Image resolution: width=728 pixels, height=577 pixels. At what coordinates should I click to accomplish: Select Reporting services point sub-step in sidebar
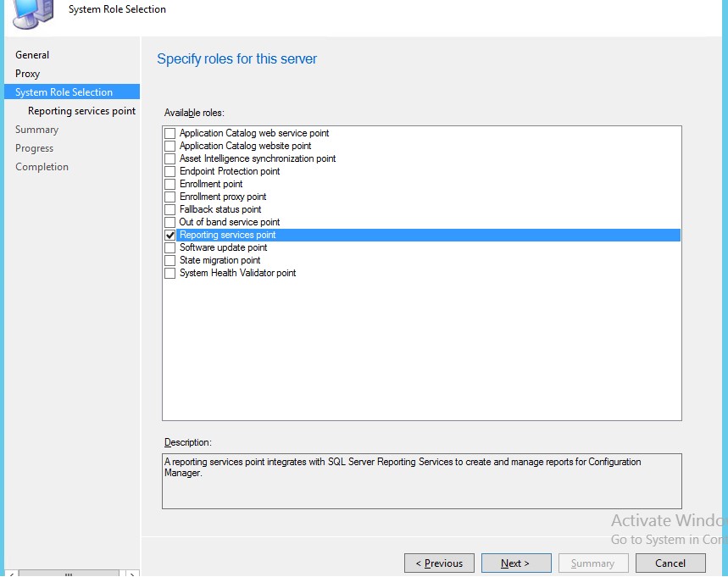tap(81, 111)
